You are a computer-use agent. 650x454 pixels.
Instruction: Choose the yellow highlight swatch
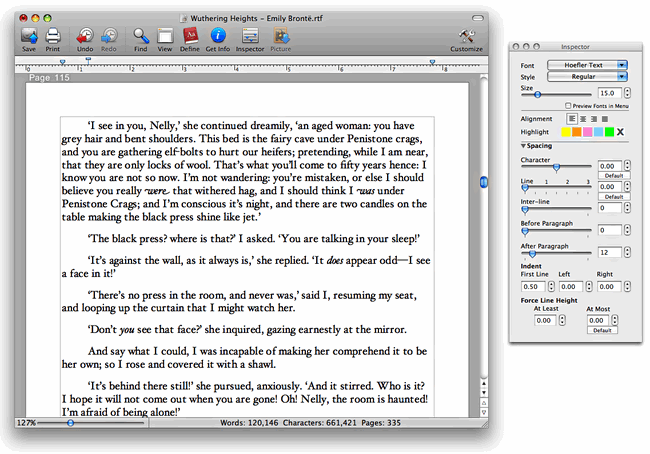click(x=565, y=132)
